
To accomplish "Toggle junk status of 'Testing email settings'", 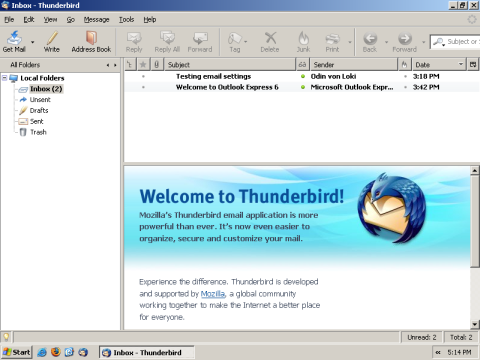I will 405,76.
